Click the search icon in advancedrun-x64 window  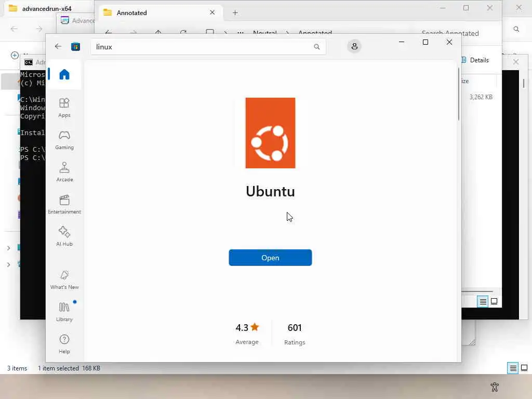point(516,29)
